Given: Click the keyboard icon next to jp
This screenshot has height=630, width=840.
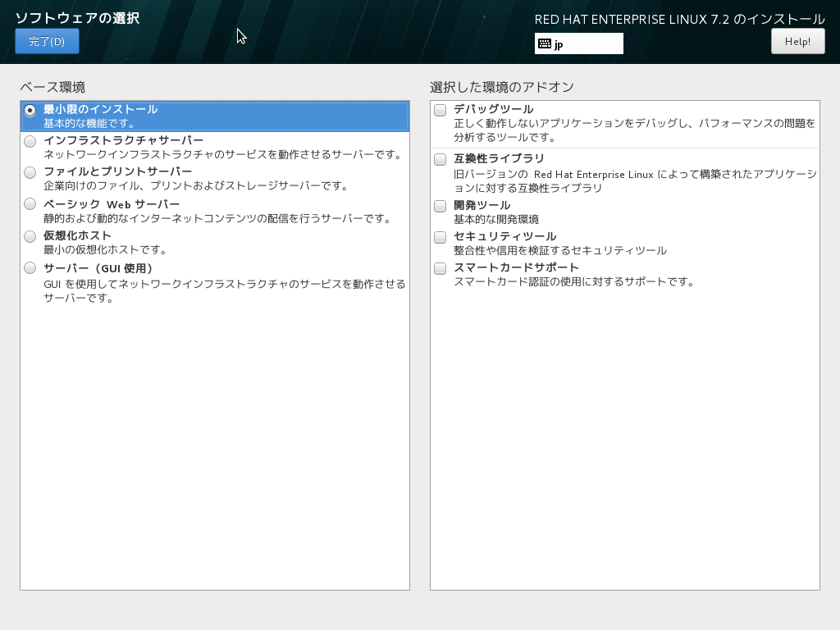Looking at the screenshot, I should (x=545, y=44).
